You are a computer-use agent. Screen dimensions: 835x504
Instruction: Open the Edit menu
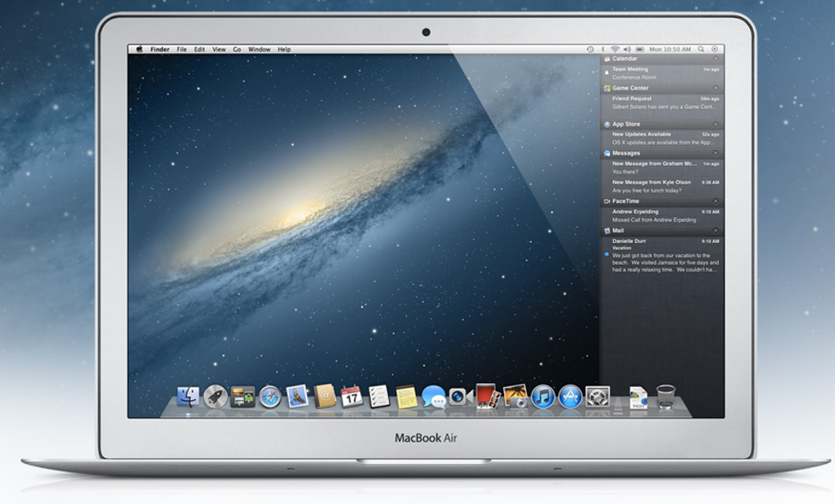[x=199, y=49]
